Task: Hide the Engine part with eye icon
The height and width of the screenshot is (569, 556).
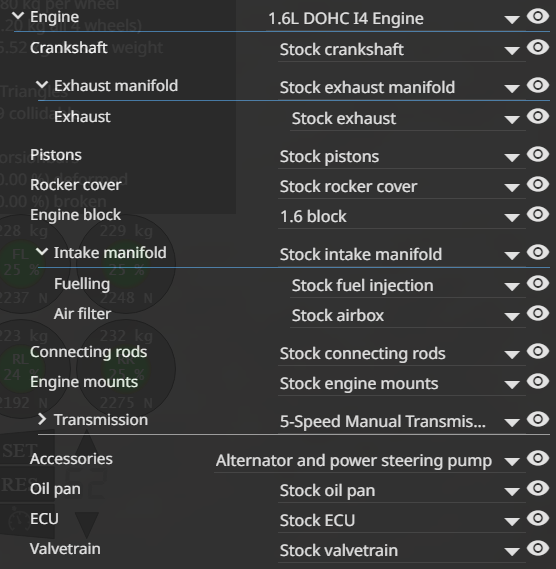Action: (537, 16)
